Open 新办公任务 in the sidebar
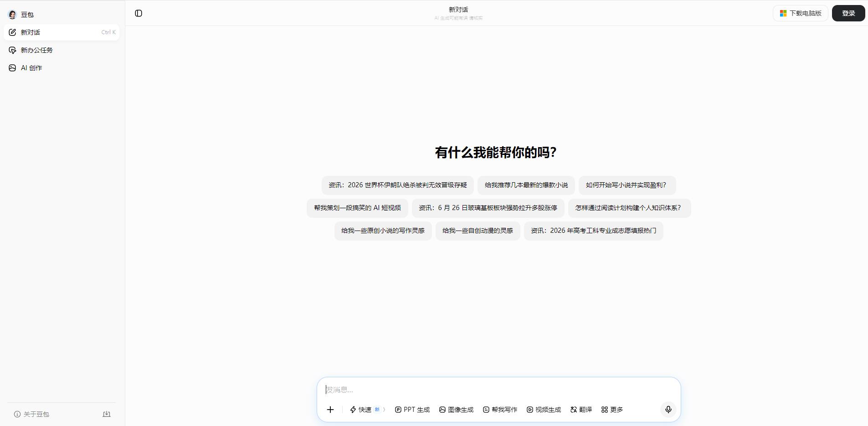 pyautogui.click(x=62, y=50)
